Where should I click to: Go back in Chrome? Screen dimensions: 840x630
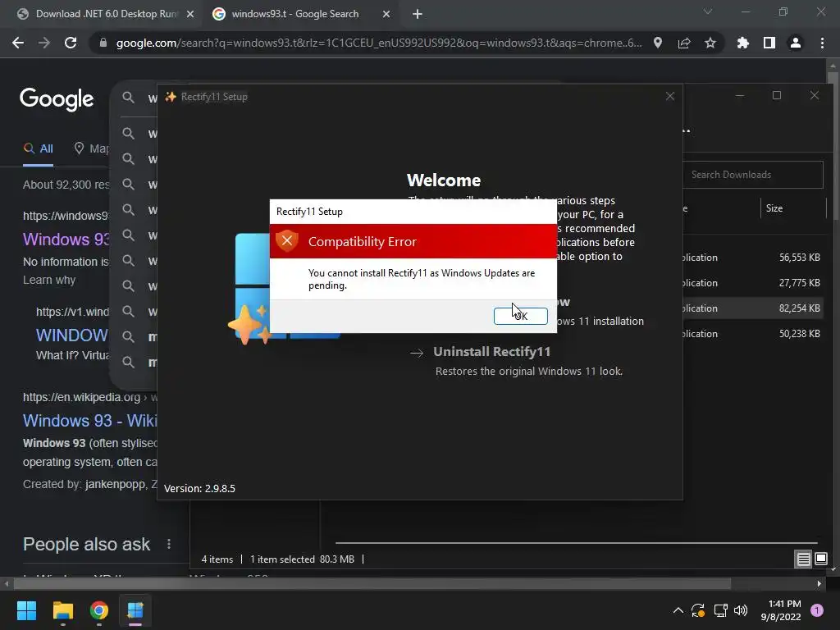(18, 43)
